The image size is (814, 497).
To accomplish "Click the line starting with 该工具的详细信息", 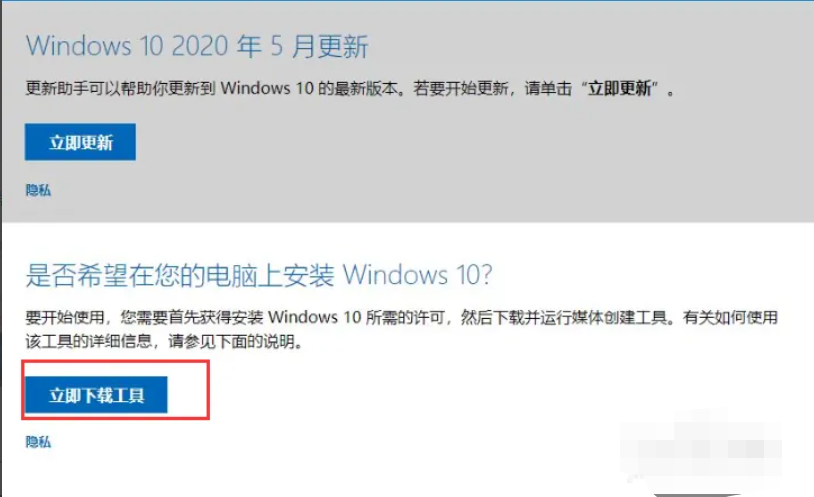I will coord(164,341).
